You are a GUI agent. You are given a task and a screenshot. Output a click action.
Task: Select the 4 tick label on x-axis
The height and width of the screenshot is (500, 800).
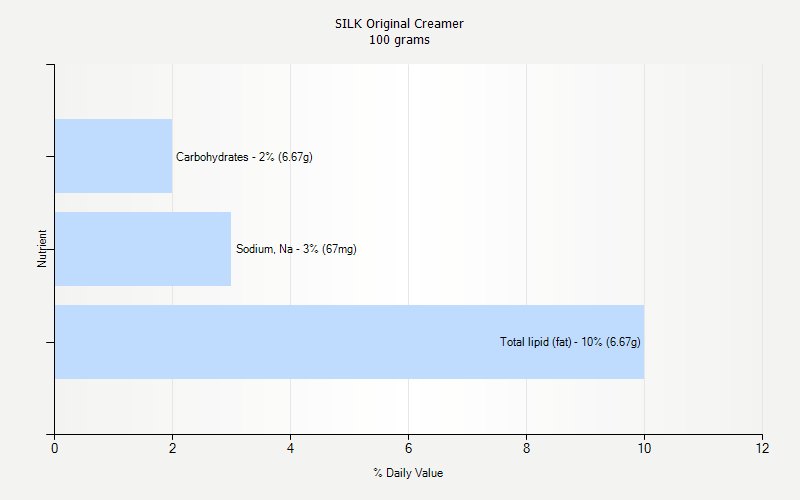click(290, 449)
